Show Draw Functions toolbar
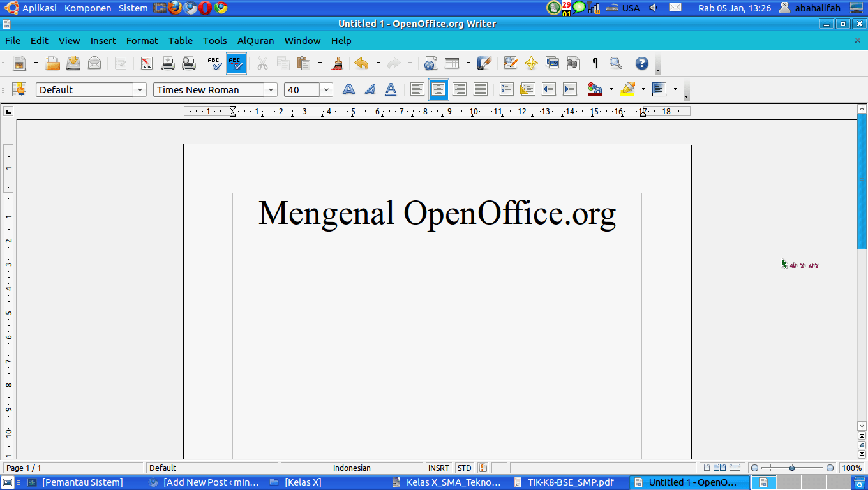868x490 pixels. click(484, 63)
